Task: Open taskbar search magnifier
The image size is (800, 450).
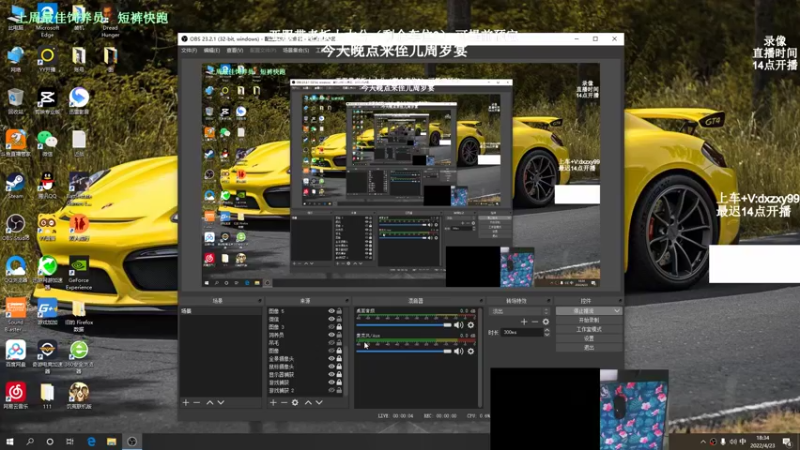Action: [x=30, y=441]
